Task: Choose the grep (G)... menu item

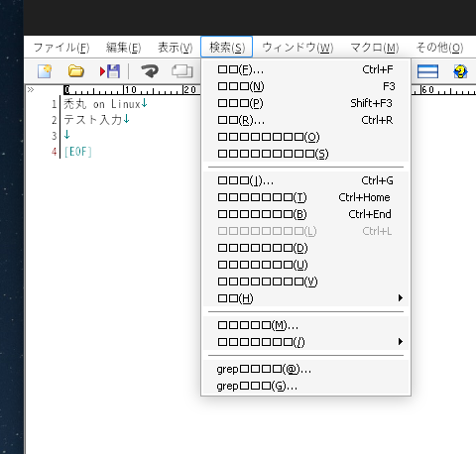Action: pyautogui.click(x=305, y=387)
